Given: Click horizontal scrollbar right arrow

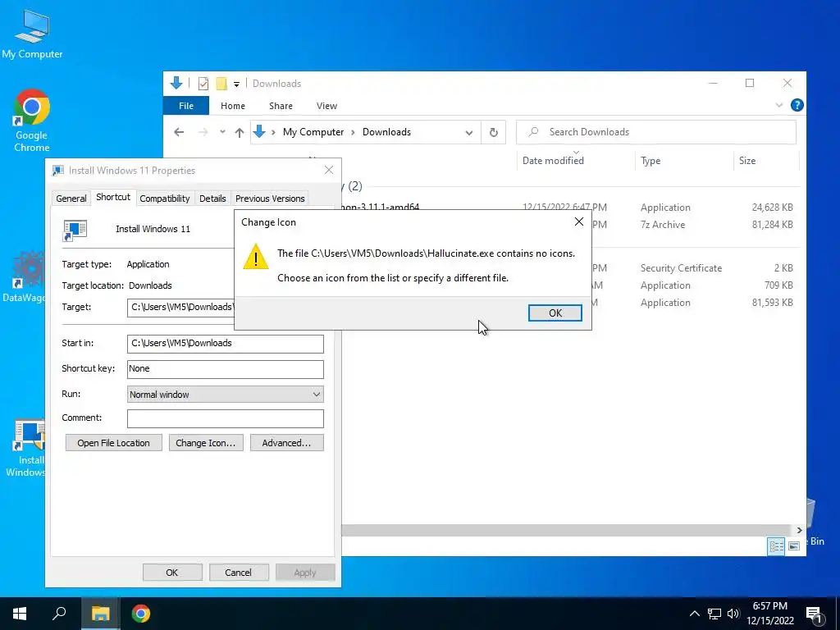Looking at the screenshot, I should pyautogui.click(x=799, y=531).
